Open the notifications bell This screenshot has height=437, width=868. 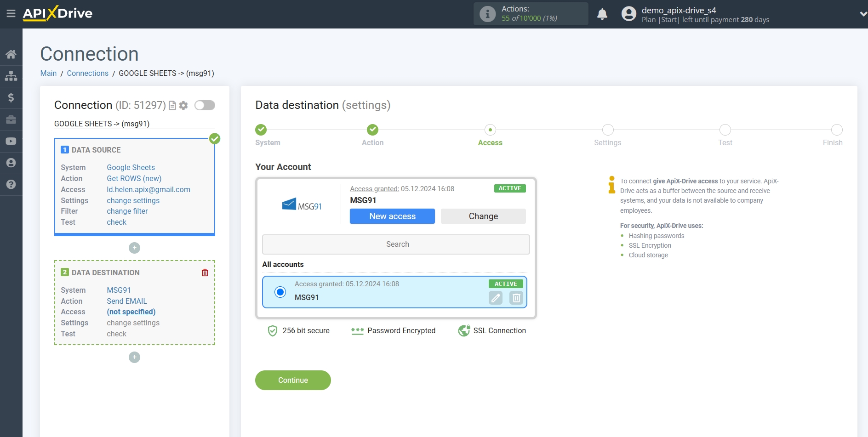click(x=602, y=14)
